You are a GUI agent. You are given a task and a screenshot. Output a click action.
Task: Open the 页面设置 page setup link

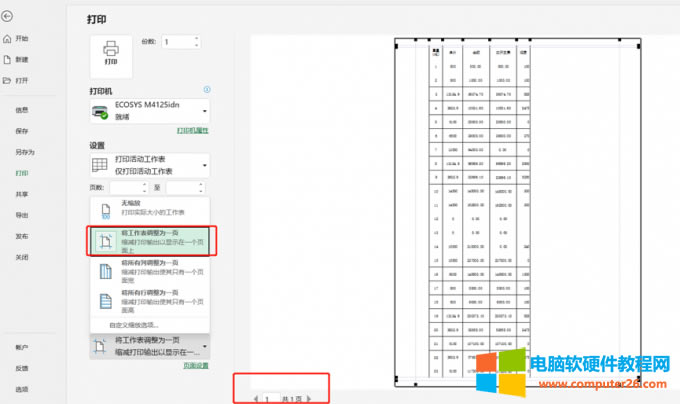(x=196, y=366)
